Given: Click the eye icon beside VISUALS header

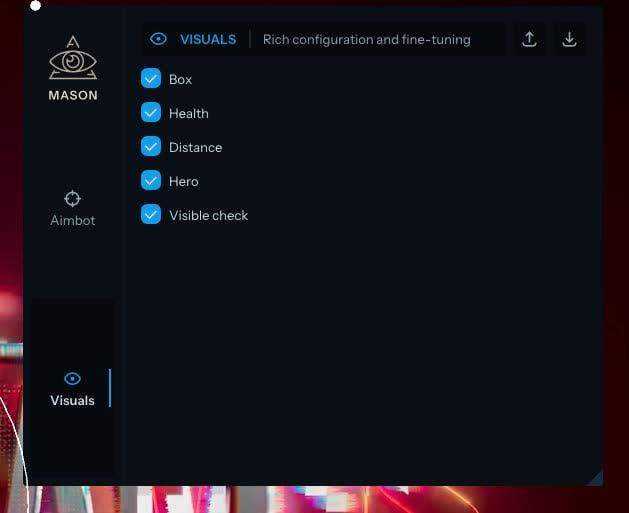Looking at the screenshot, I should (x=158, y=39).
